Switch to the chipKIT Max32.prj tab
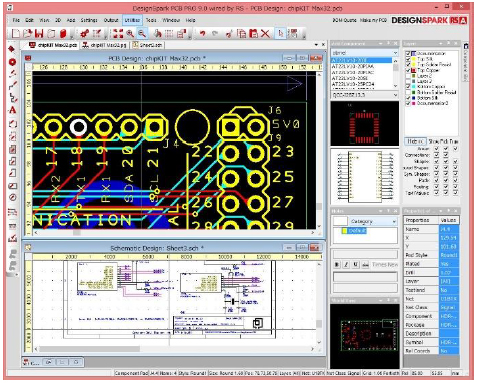 (x=104, y=45)
